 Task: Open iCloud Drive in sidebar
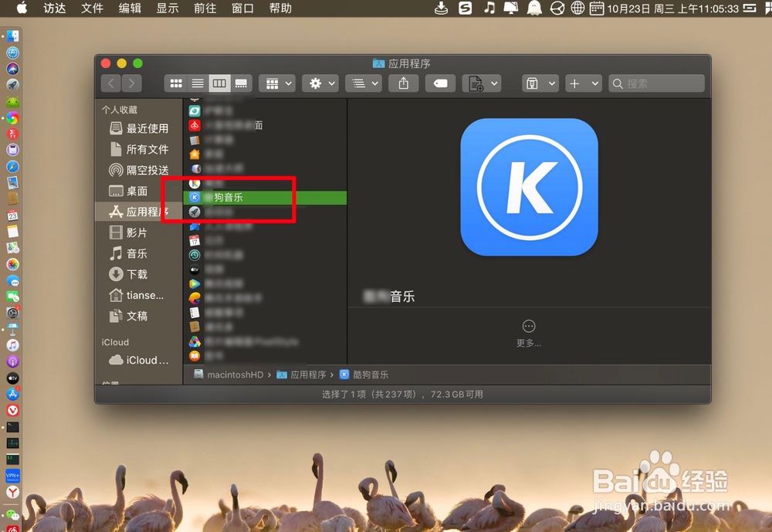(138, 360)
